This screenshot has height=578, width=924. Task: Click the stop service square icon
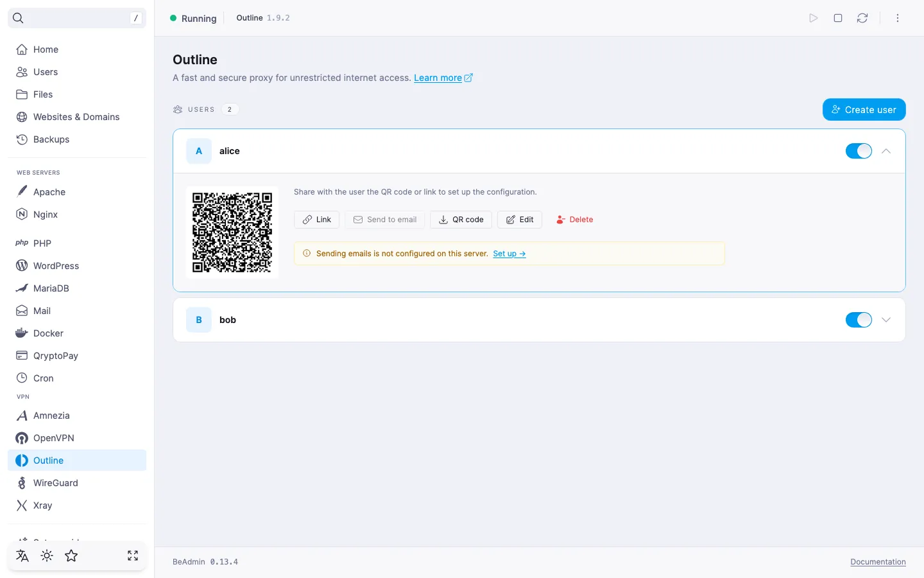tap(838, 18)
